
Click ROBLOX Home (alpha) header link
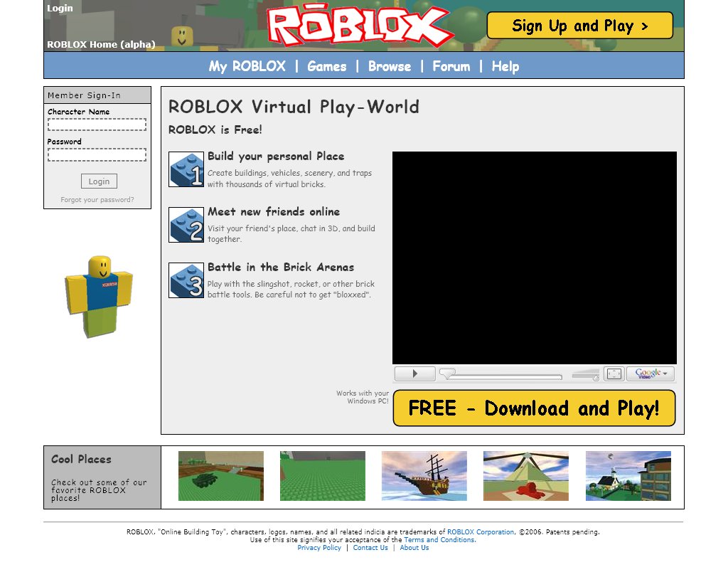101,45
